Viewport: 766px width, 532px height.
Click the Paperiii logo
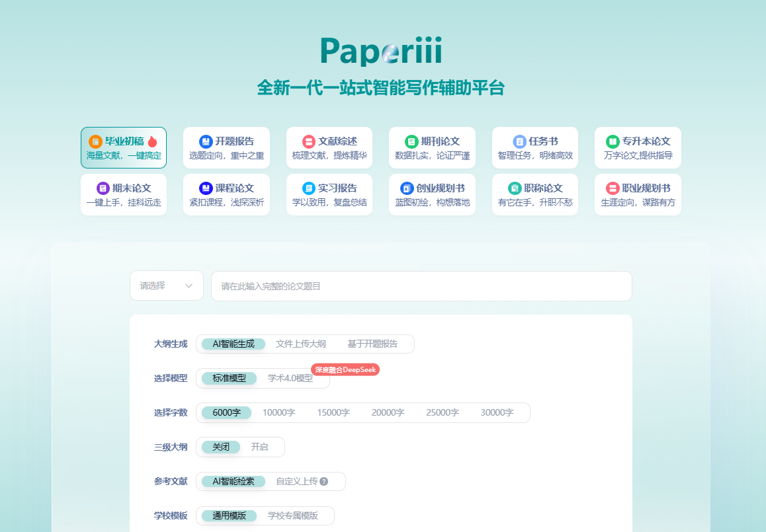coord(381,51)
